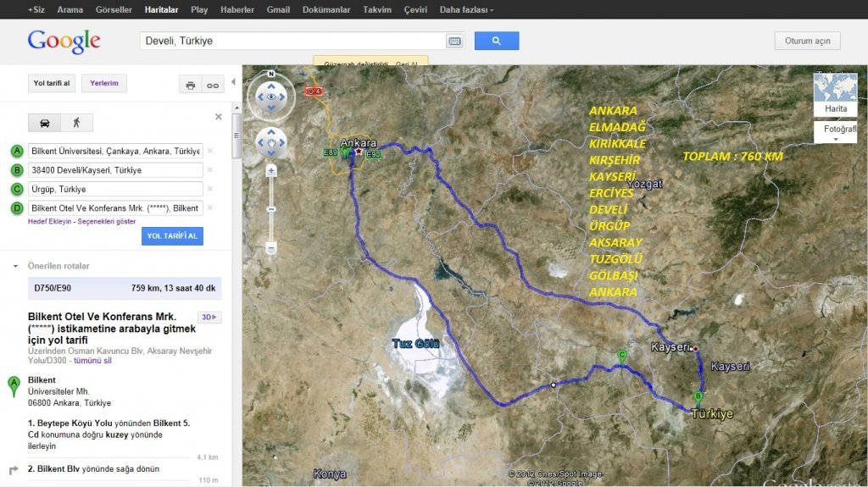868x487 pixels.
Task: Remove destination C Ürgüp with its X
Action: click(210, 189)
